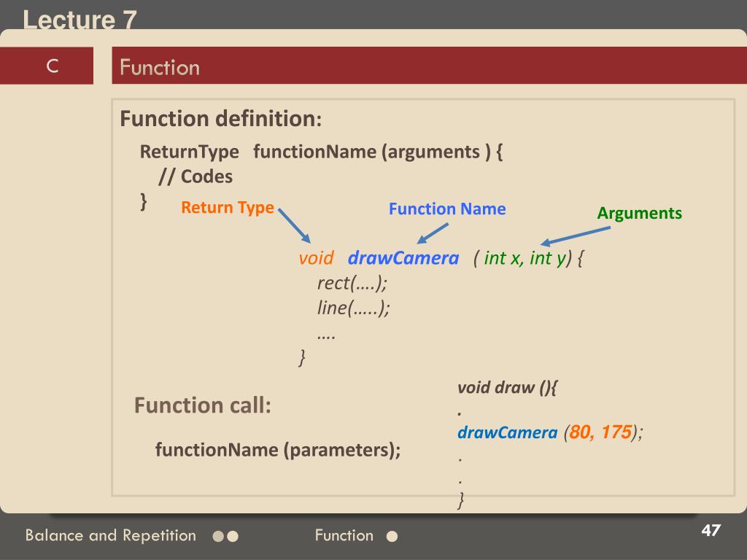
Task: Click 'drawCamera' in the draw() call example
Action: [508, 432]
